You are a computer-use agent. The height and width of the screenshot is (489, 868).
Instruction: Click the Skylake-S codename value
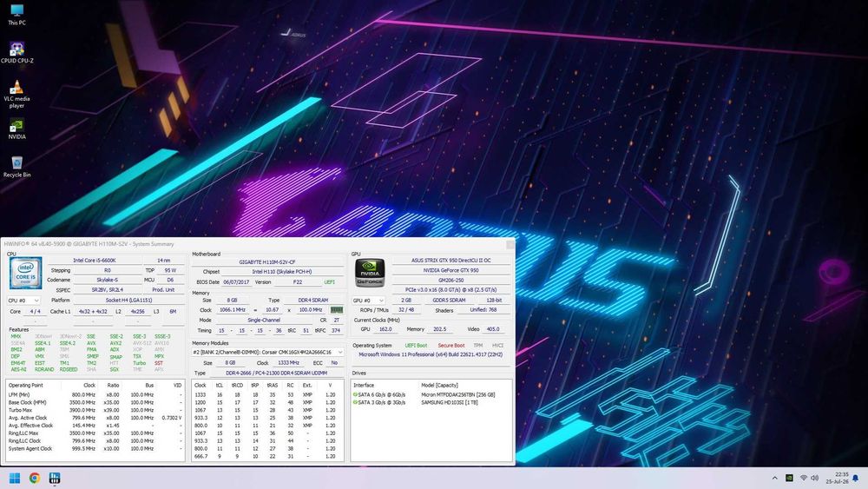107,281
